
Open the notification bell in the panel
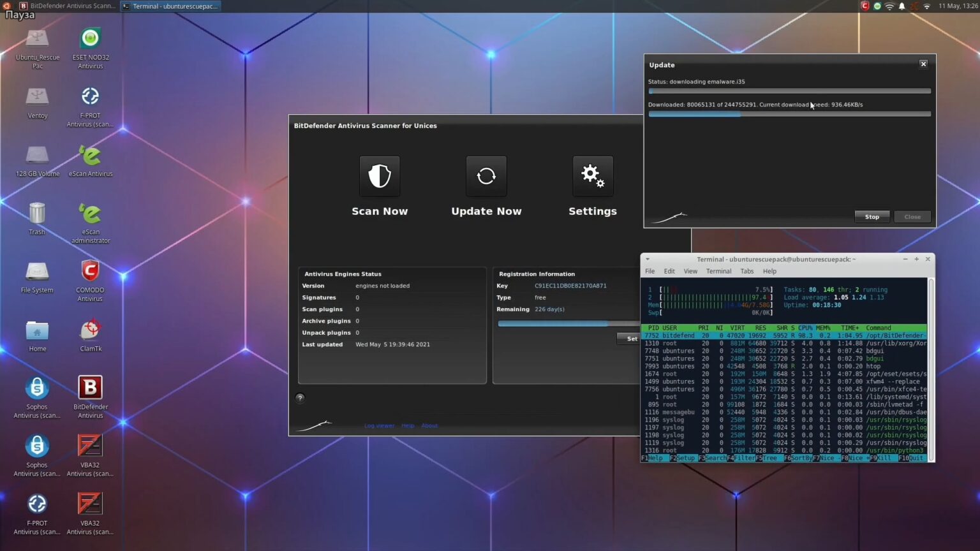tap(902, 6)
